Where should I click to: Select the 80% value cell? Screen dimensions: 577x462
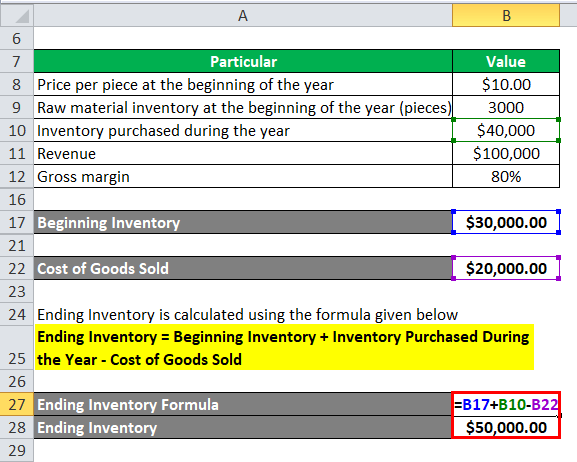coord(506,176)
